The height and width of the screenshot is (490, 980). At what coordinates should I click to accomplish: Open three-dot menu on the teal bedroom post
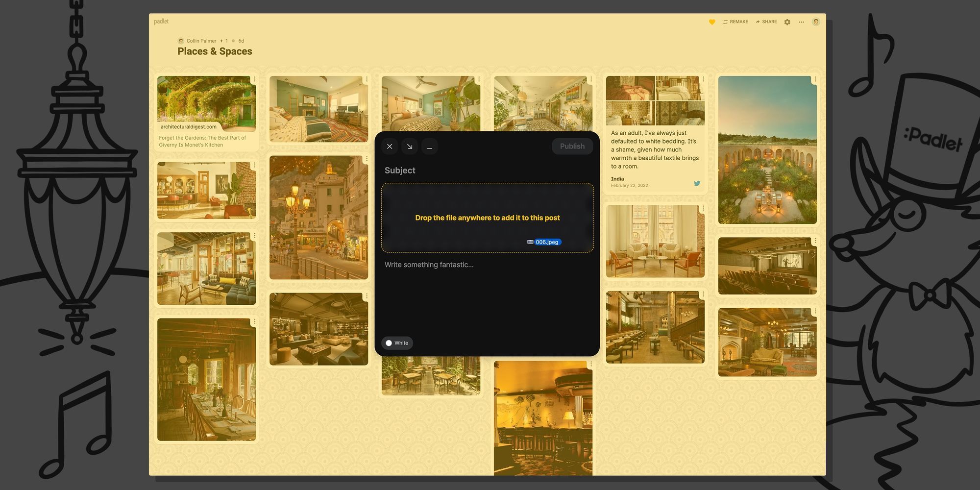coord(367,79)
